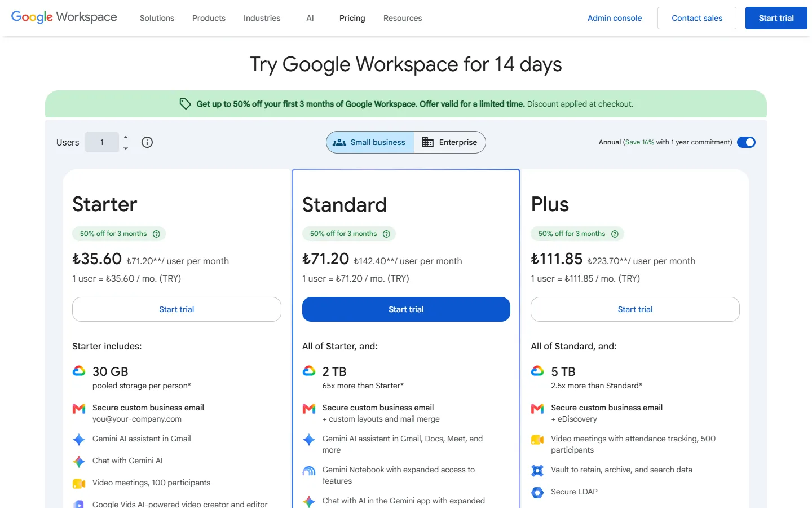Click the Users info circle icon
Image resolution: width=812 pixels, height=508 pixels.
pos(147,142)
